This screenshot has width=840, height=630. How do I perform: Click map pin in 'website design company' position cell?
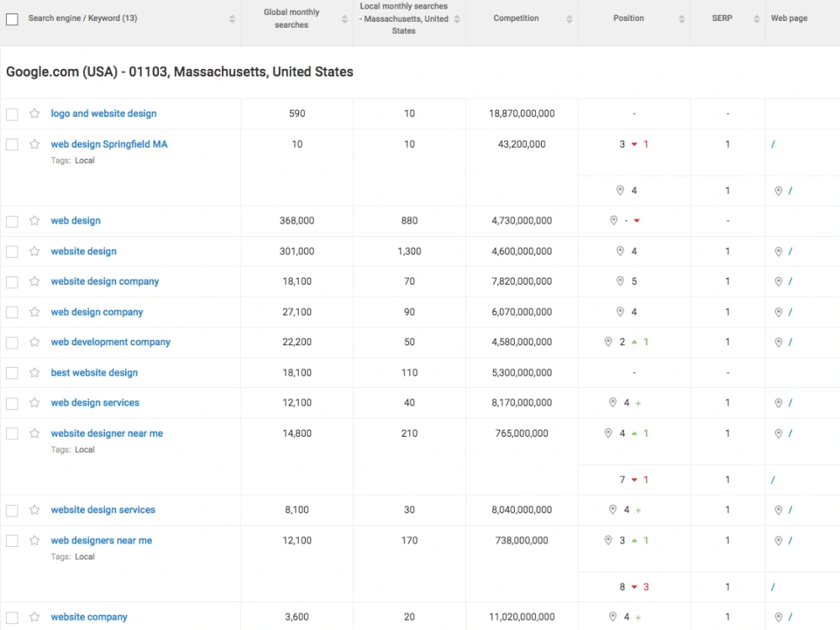tap(621, 281)
